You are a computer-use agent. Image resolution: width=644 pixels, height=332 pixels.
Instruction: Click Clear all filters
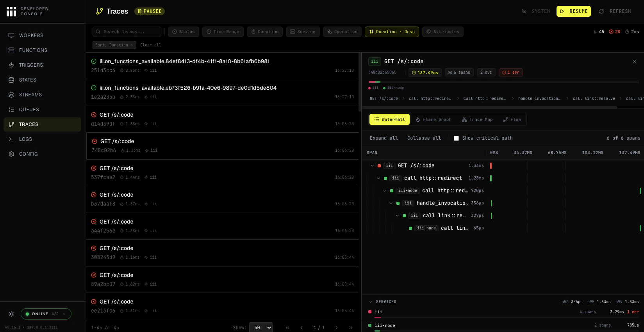pos(151,45)
